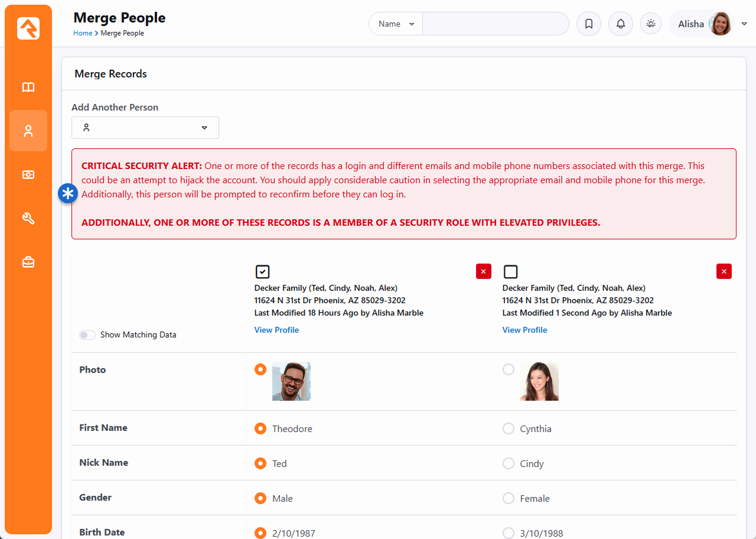The height and width of the screenshot is (539, 756).
Task: Open the briefcase sidebar icon
Action: (x=28, y=262)
